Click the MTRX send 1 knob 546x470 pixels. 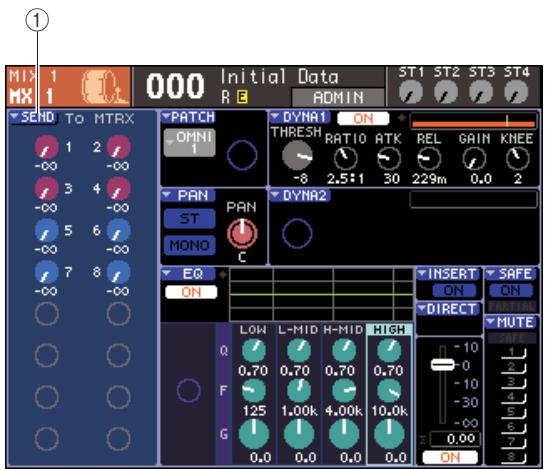click(x=46, y=148)
